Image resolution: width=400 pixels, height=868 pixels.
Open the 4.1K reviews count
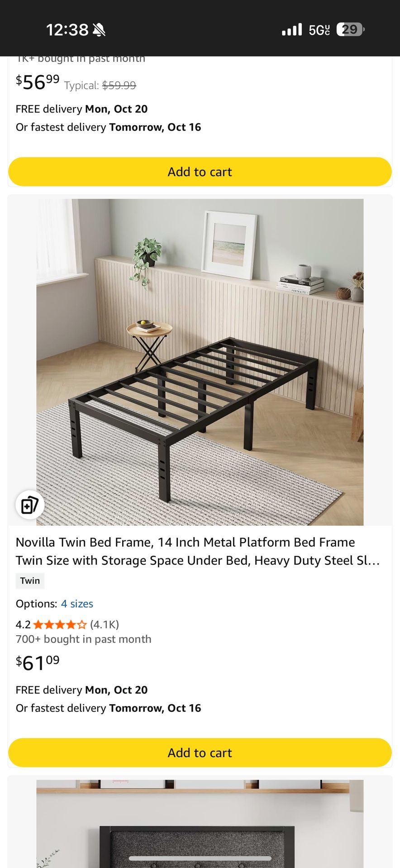(x=105, y=624)
